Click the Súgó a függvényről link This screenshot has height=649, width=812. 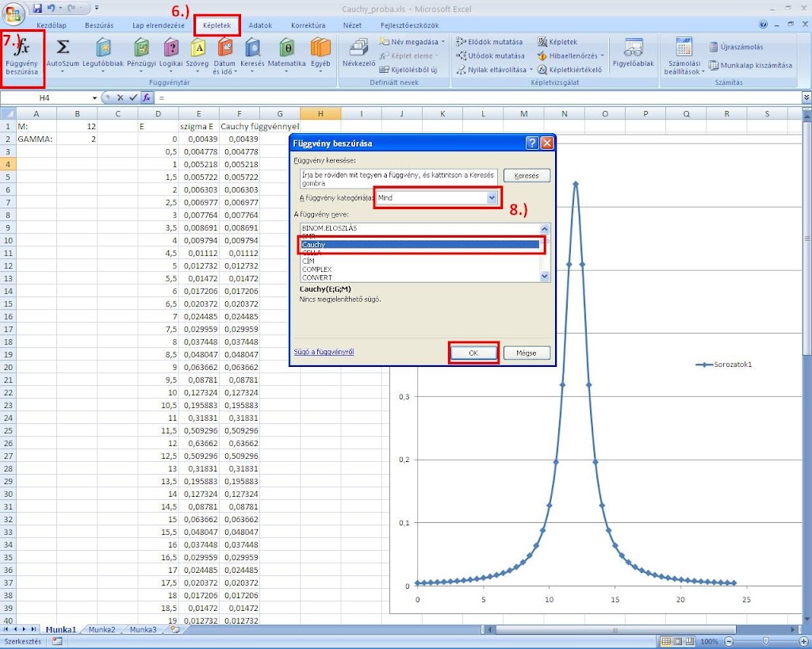click(x=324, y=352)
